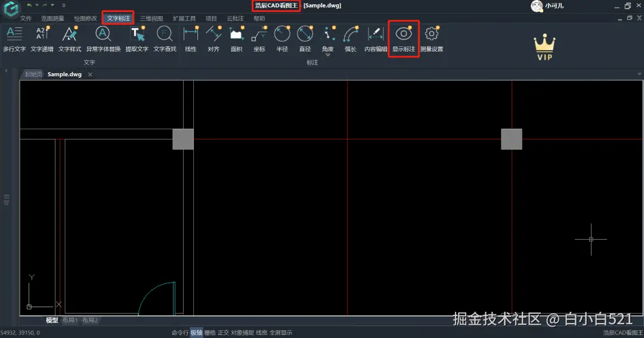Close the Sample.dwg tab

click(x=90, y=75)
